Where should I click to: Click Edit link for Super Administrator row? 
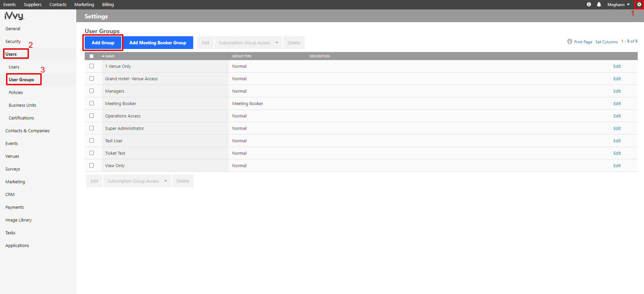pyautogui.click(x=617, y=129)
